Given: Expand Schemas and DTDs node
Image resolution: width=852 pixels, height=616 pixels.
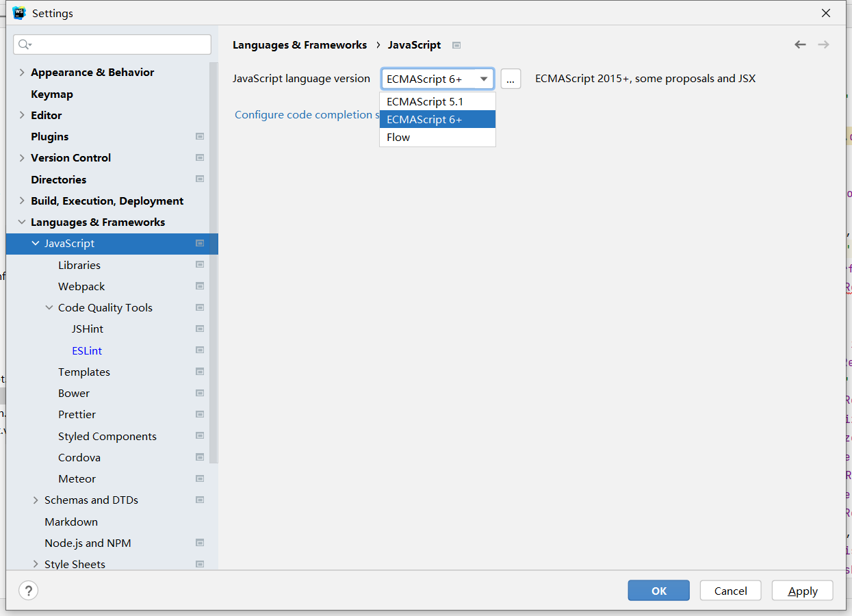Looking at the screenshot, I should (36, 500).
